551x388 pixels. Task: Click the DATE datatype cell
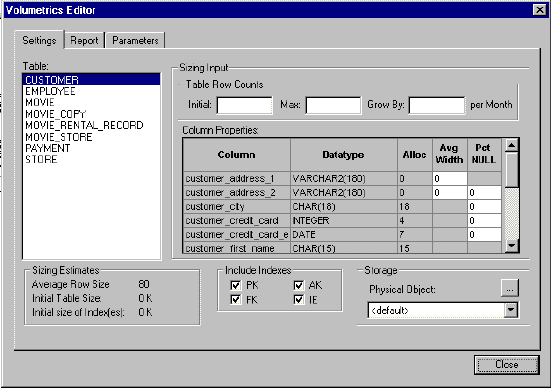(344, 235)
